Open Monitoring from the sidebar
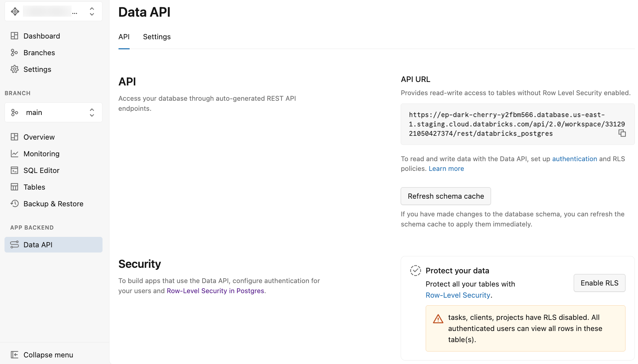Viewport: 638px width, 364px height. tap(41, 154)
